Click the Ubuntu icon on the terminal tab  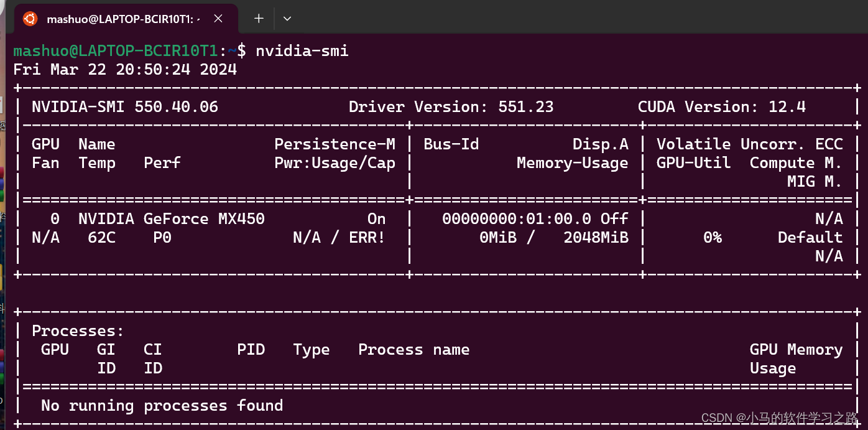point(29,19)
